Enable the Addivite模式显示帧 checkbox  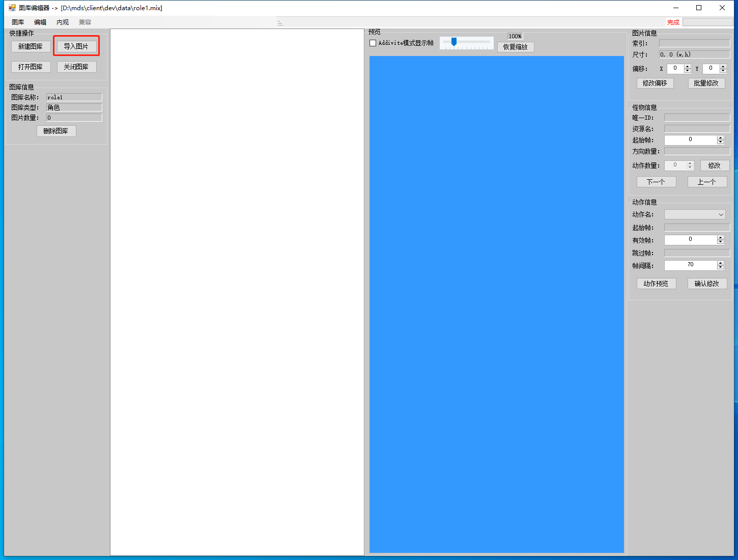coord(373,43)
